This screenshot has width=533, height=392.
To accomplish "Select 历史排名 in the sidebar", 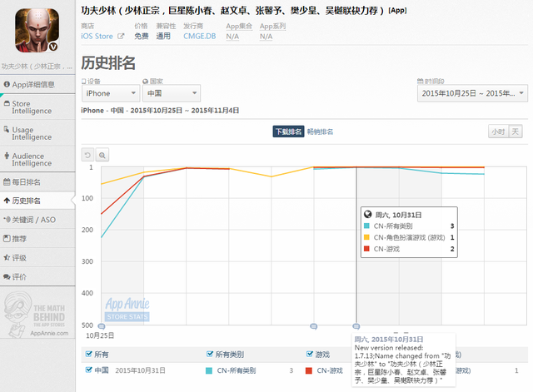I will click(37, 201).
